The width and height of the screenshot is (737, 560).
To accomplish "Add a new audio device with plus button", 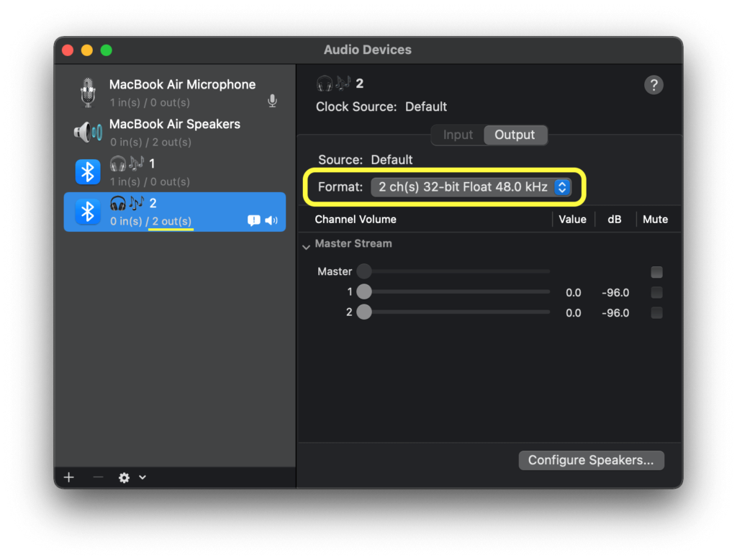I will point(69,477).
